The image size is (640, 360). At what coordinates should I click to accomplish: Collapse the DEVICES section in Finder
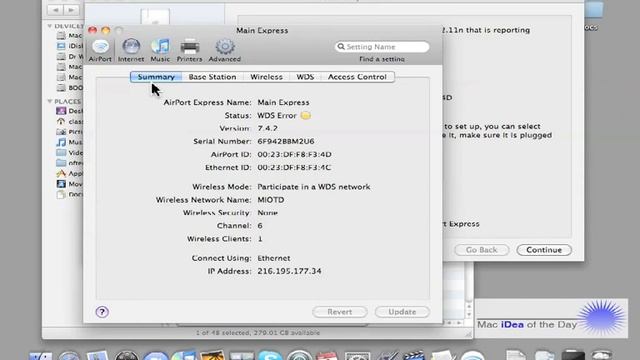[x=50, y=26]
